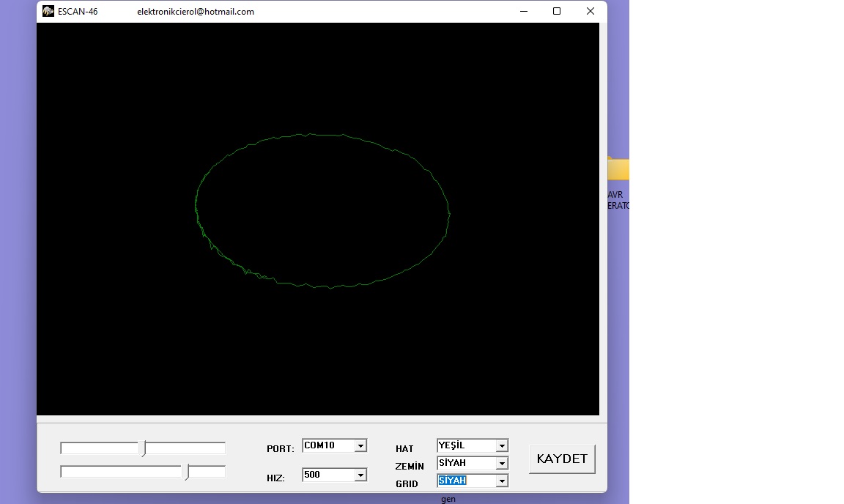Click the HIZ: label
The height and width of the screenshot is (504, 844).
pos(275,478)
